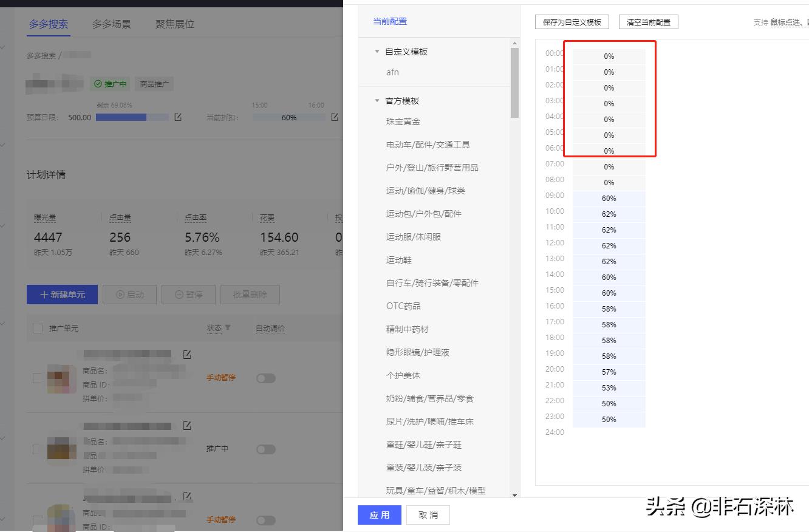Enable auto-bidding toggle for the first paused unit
Image resolution: width=809 pixels, height=532 pixels.
point(266,378)
